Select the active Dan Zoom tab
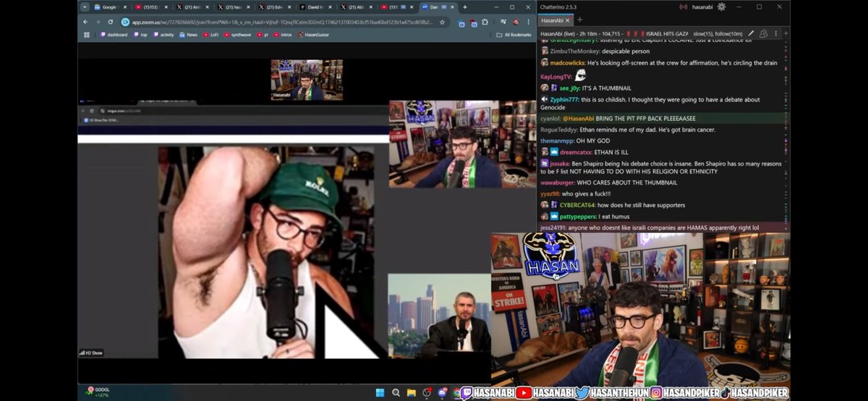 pyautogui.click(x=438, y=7)
